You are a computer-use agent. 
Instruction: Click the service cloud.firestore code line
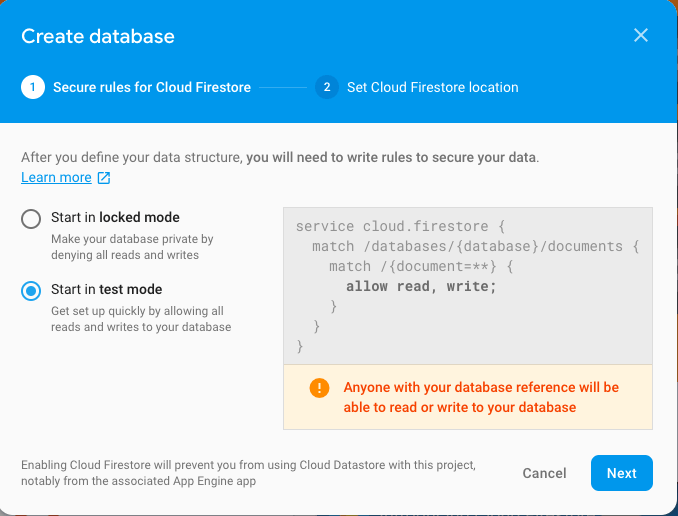point(400,226)
